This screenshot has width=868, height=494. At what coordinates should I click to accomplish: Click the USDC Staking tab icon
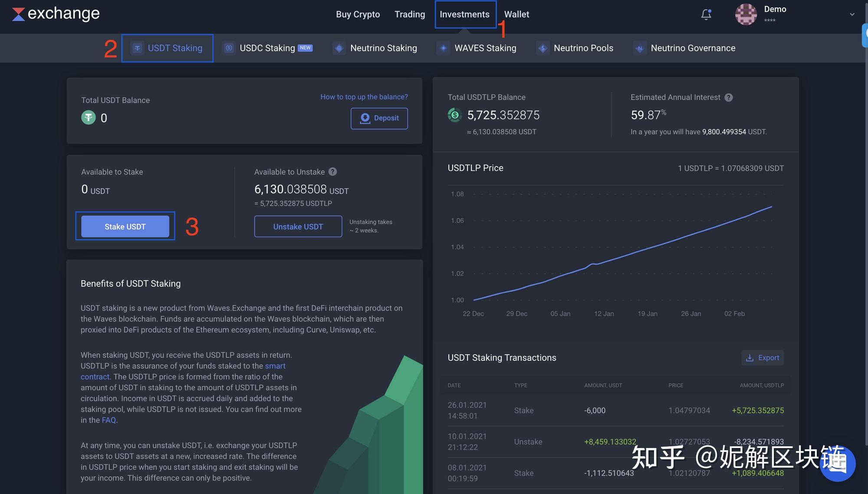[x=229, y=48]
